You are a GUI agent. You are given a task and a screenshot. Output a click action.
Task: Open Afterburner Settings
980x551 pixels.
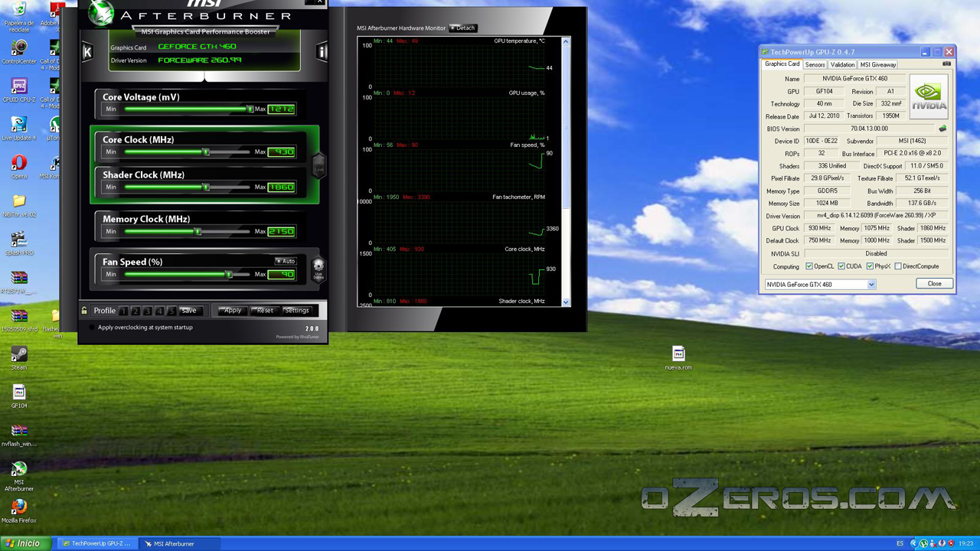(x=297, y=311)
